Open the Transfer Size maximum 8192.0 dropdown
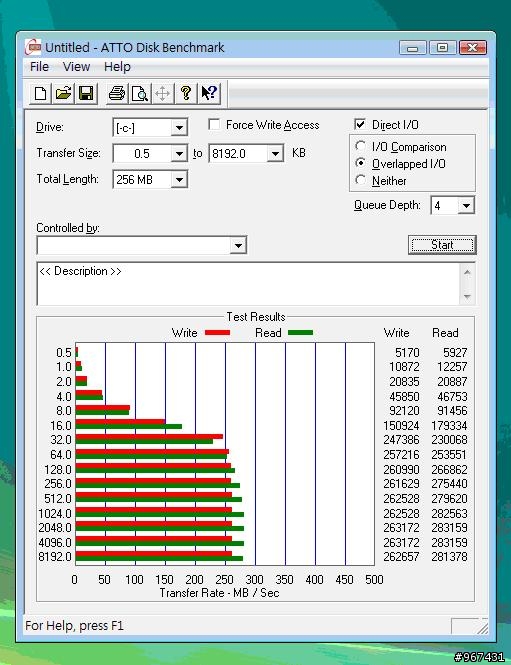 click(275, 154)
